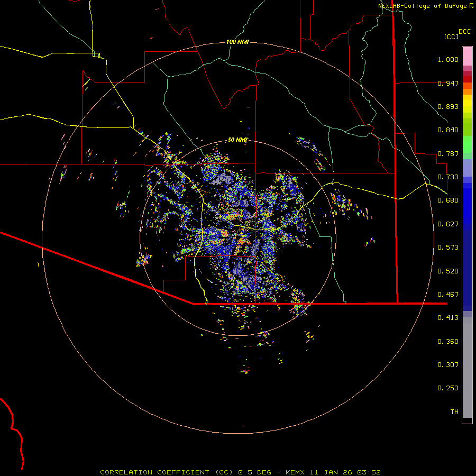The height and width of the screenshot is (476, 476).
Task: Click the 0.947 color scale label
Action: coord(448,83)
